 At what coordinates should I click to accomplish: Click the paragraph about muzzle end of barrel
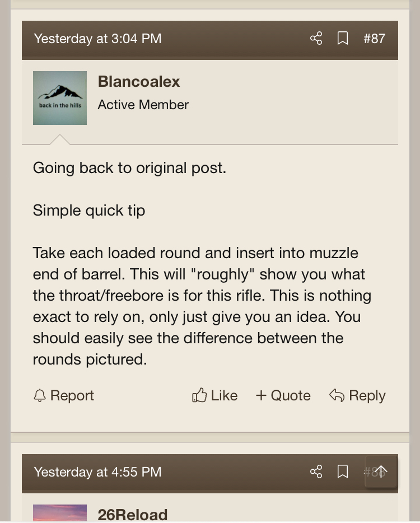click(202, 306)
